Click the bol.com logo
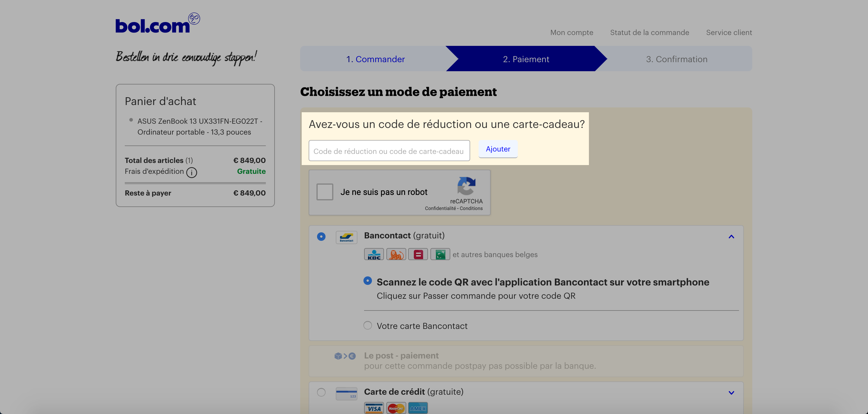868x414 pixels. 158,23
